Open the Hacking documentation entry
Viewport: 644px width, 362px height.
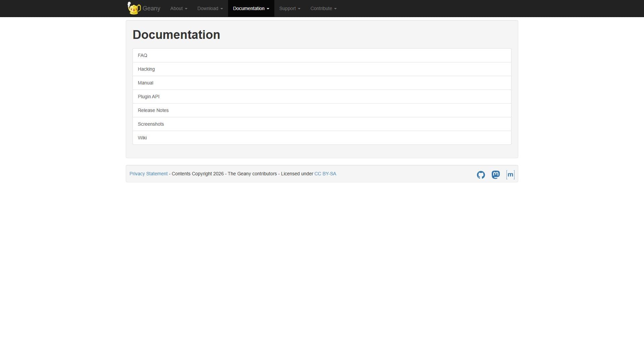322,69
